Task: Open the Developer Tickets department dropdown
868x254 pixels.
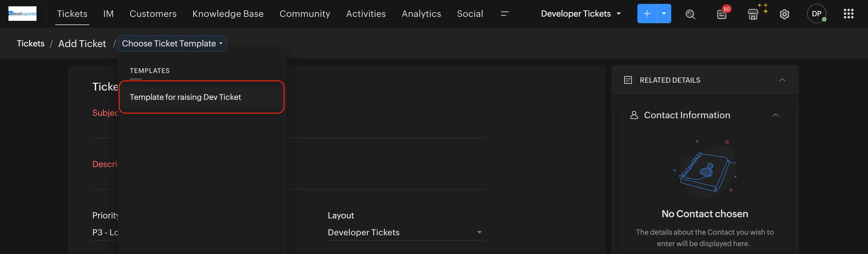Action: point(580,14)
